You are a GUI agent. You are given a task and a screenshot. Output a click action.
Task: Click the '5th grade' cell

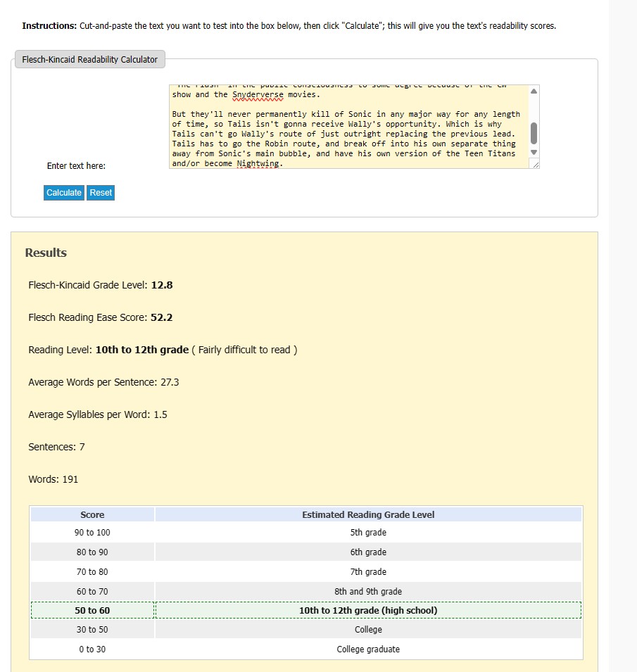coord(368,533)
